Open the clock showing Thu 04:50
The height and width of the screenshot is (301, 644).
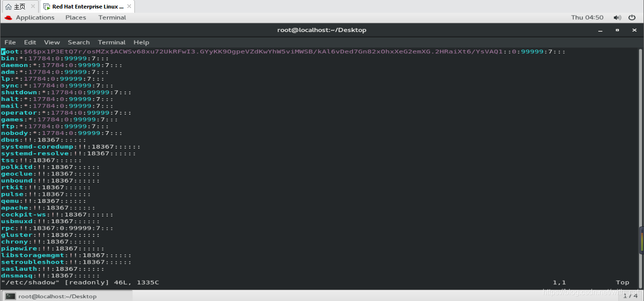587,17
